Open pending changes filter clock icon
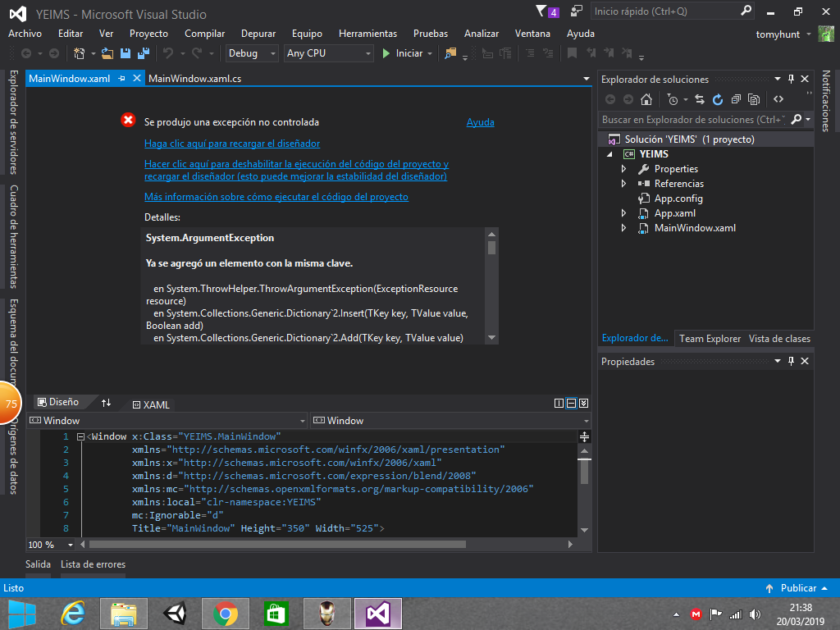Image resolution: width=840 pixels, height=630 pixels. [x=673, y=99]
